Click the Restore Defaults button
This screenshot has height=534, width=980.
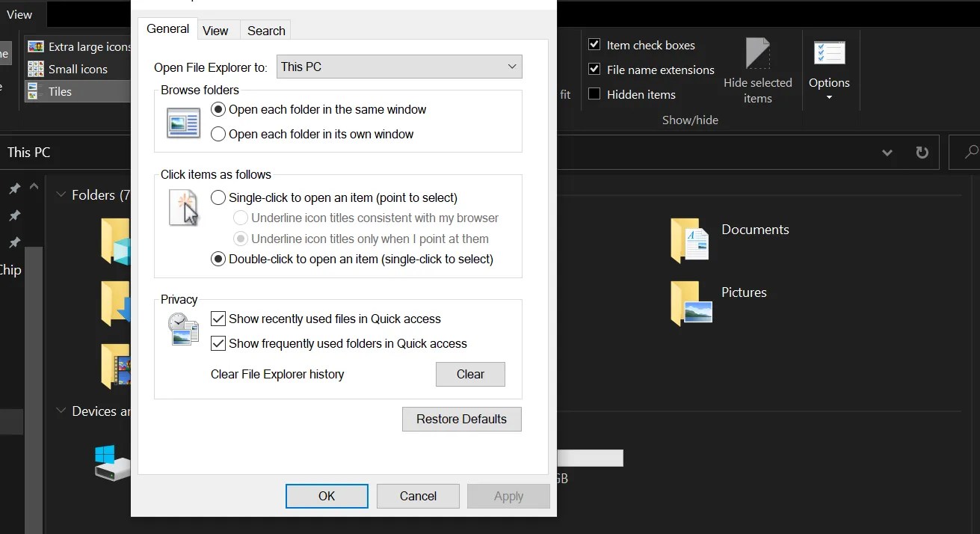(x=461, y=419)
